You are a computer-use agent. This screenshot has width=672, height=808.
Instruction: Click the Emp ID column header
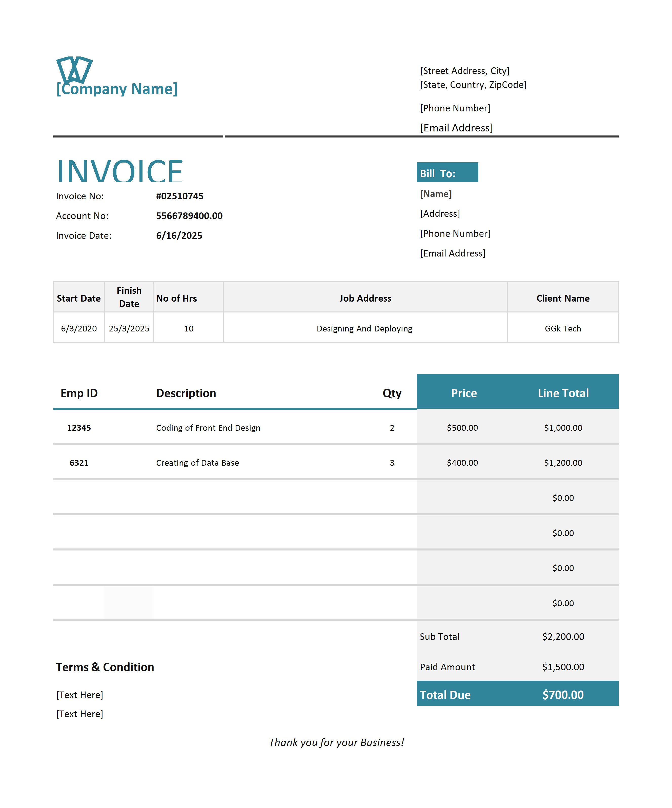pyautogui.click(x=79, y=393)
